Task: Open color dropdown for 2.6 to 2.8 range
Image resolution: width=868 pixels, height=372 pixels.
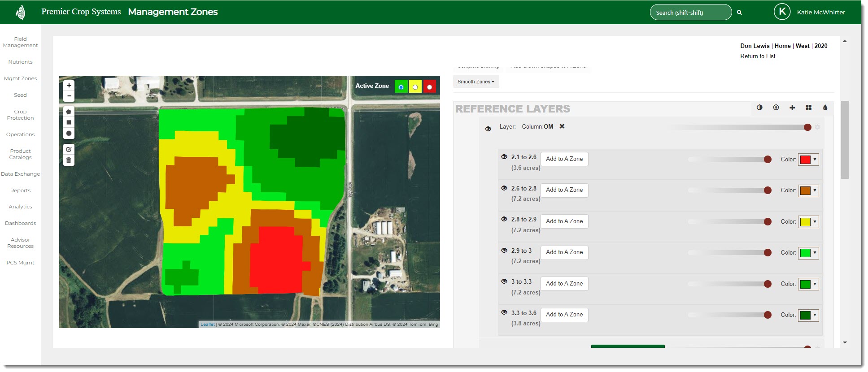Action: point(808,190)
